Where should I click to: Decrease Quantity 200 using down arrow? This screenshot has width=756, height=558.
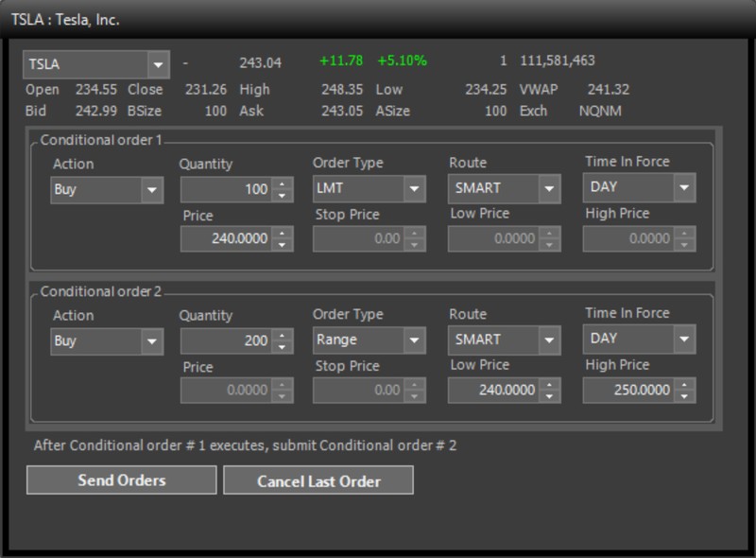pos(282,347)
